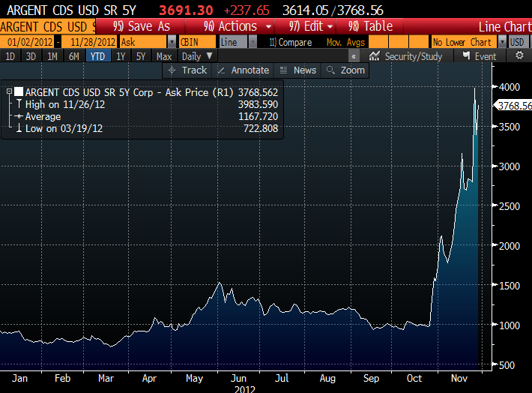Click the +237.65 change value
Image resolution: width=532 pixels, height=393 pixels.
pos(247,10)
